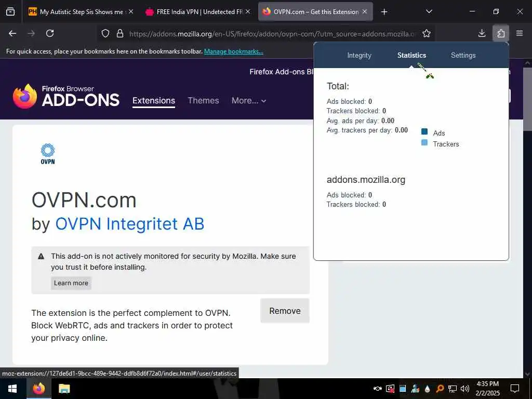Open the Settings tab in the popup

tap(463, 55)
